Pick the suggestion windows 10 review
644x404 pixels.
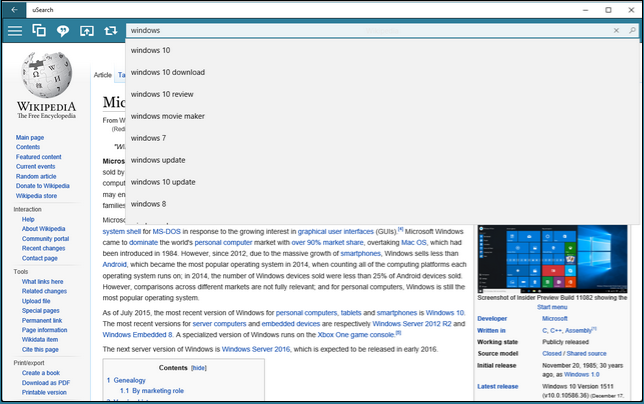pyautogui.click(x=383, y=94)
